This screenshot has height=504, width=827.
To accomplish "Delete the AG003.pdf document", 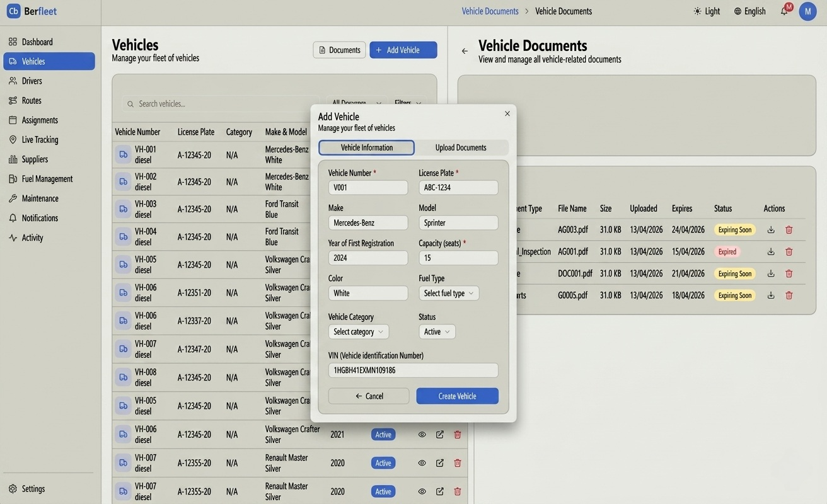I will pyautogui.click(x=789, y=230).
